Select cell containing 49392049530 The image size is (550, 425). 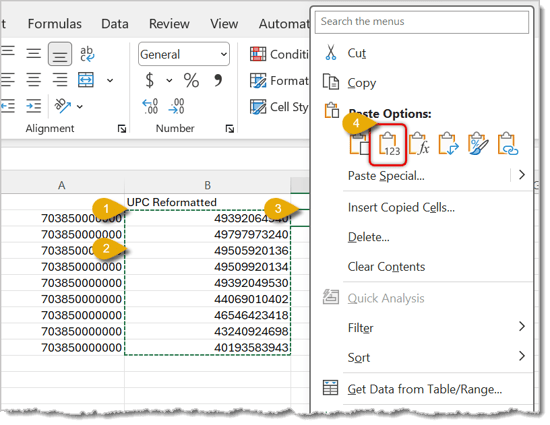[x=208, y=283]
